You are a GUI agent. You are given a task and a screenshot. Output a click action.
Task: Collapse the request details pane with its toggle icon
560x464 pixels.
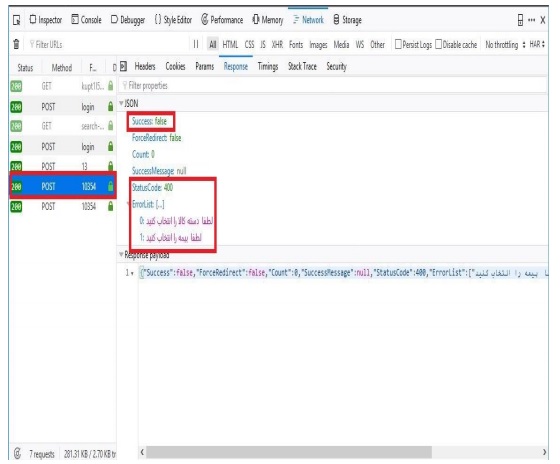tap(124, 66)
